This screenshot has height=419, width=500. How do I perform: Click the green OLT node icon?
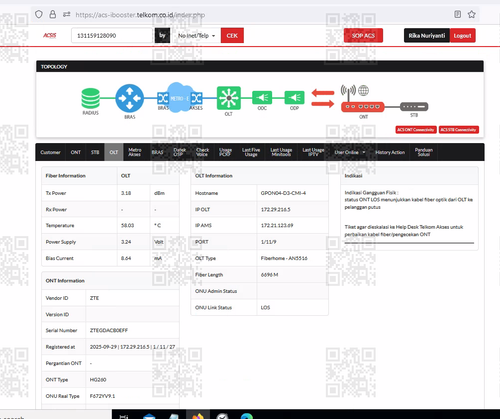tap(229, 98)
